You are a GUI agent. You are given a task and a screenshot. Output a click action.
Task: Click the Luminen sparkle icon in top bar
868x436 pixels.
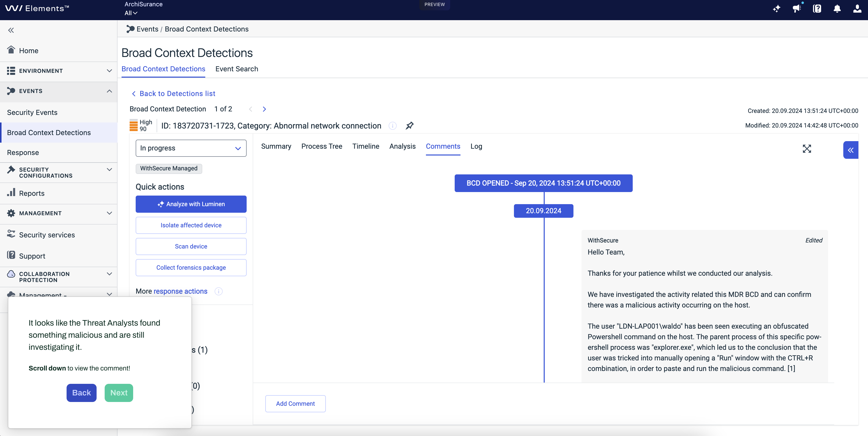point(776,9)
